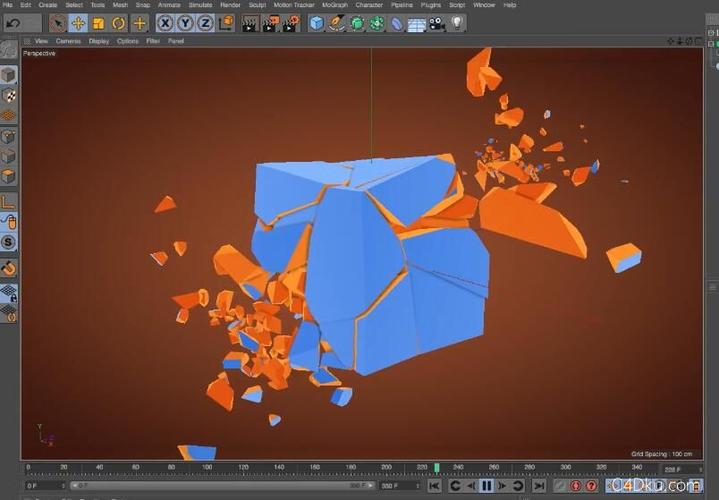Open the green generators palette

357,23
